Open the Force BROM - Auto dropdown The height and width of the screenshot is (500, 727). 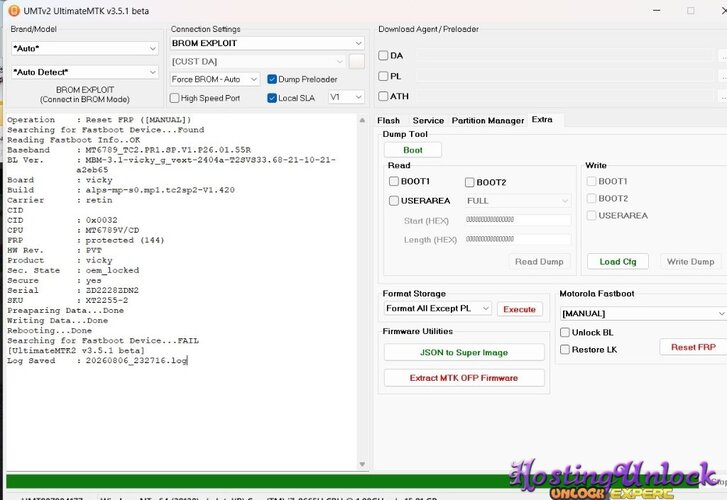point(214,79)
